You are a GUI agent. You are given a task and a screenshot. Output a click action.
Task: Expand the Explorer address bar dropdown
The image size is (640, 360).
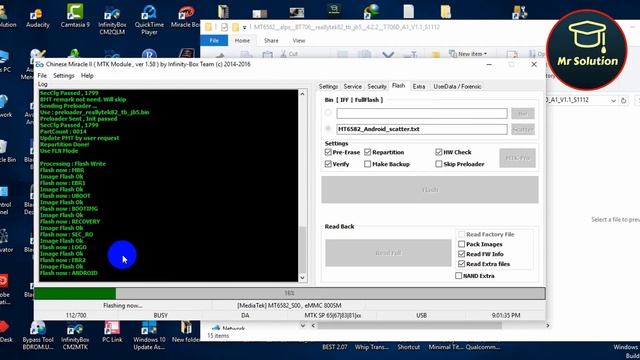[613, 100]
